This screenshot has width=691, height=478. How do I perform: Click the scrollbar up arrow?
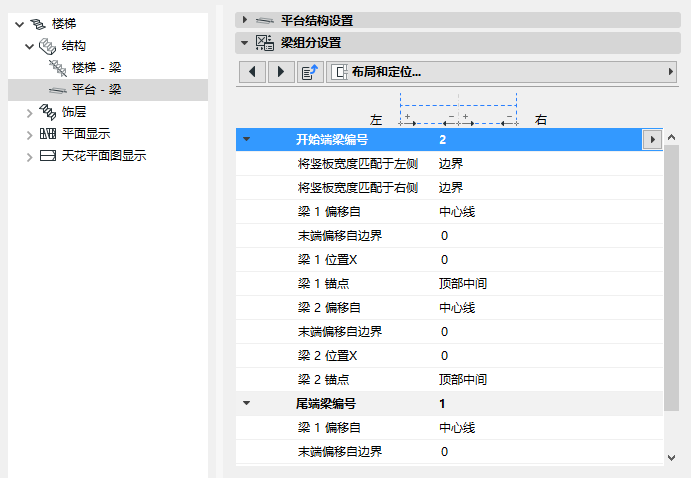(671, 137)
